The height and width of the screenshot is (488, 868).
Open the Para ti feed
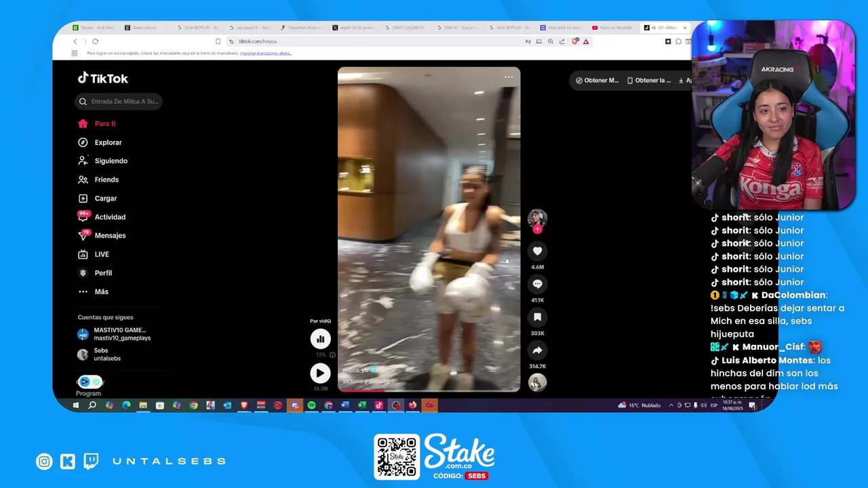[97, 123]
